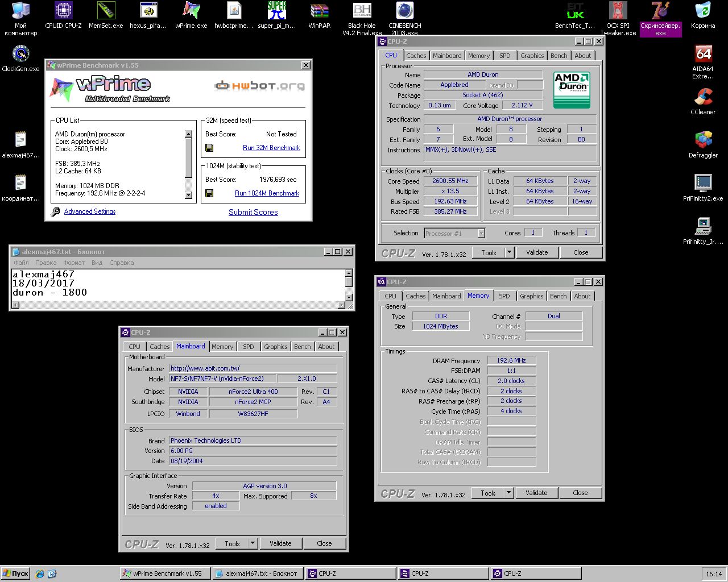The image size is (728, 582).
Task: Switch to Caches tab in CPU window
Action: pos(416,56)
